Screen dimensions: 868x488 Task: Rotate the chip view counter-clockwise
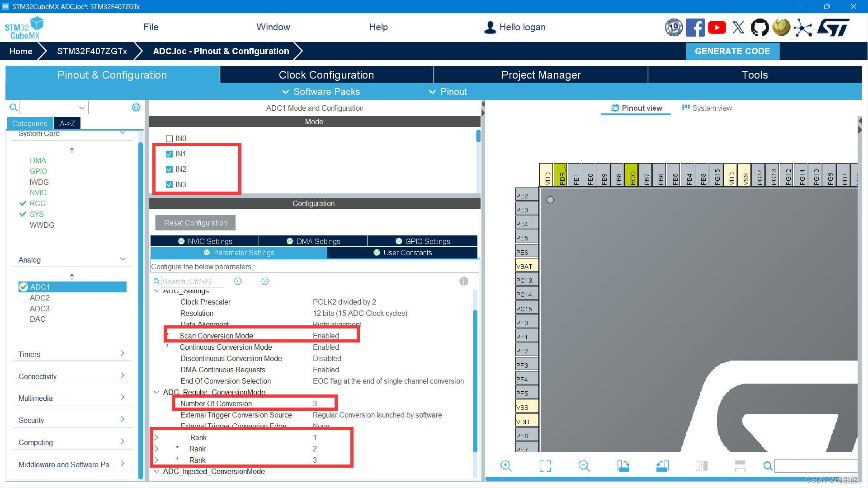pos(662,466)
